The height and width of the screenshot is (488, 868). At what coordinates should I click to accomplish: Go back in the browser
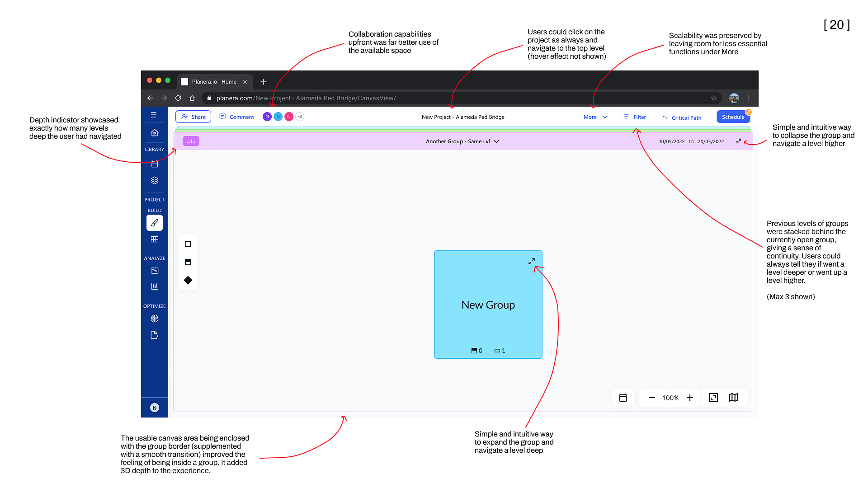pyautogui.click(x=150, y=98)
